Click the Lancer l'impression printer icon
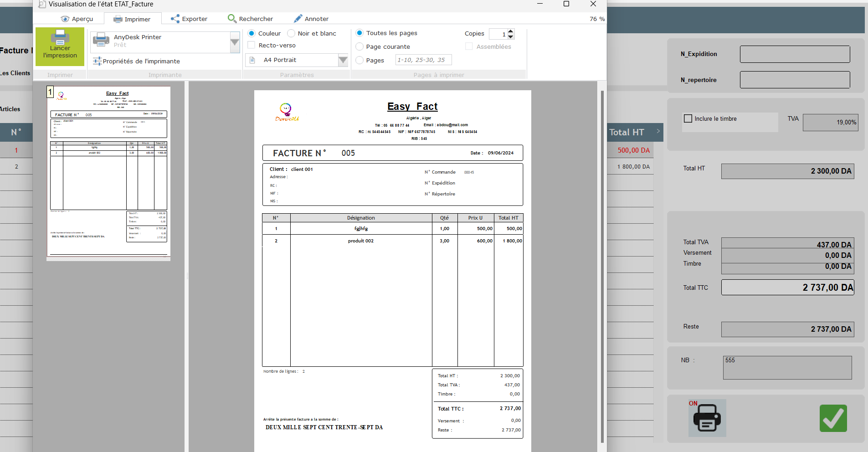 point(60,37)
